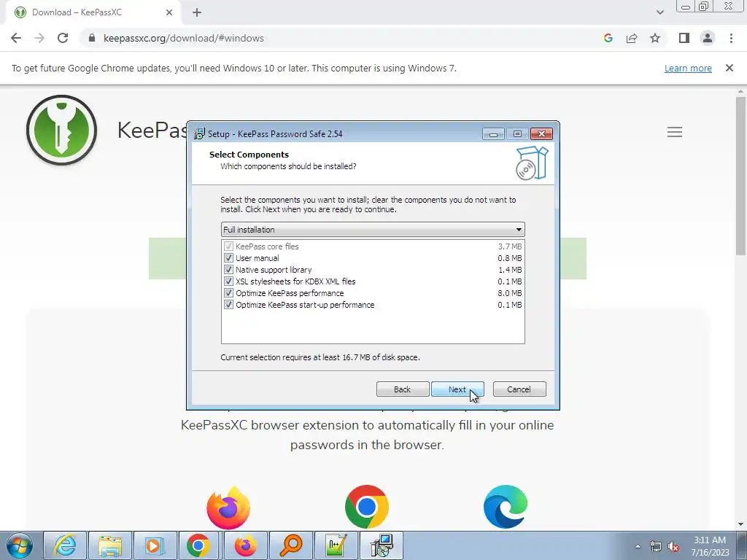Cancel the KeePass setup
This screenshot has width=747, height=560.
519,389
